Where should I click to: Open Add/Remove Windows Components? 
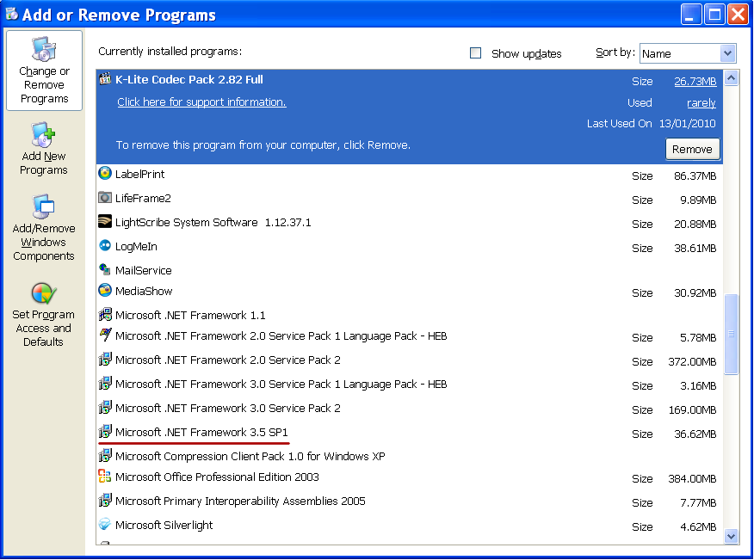tap(44, 227)
